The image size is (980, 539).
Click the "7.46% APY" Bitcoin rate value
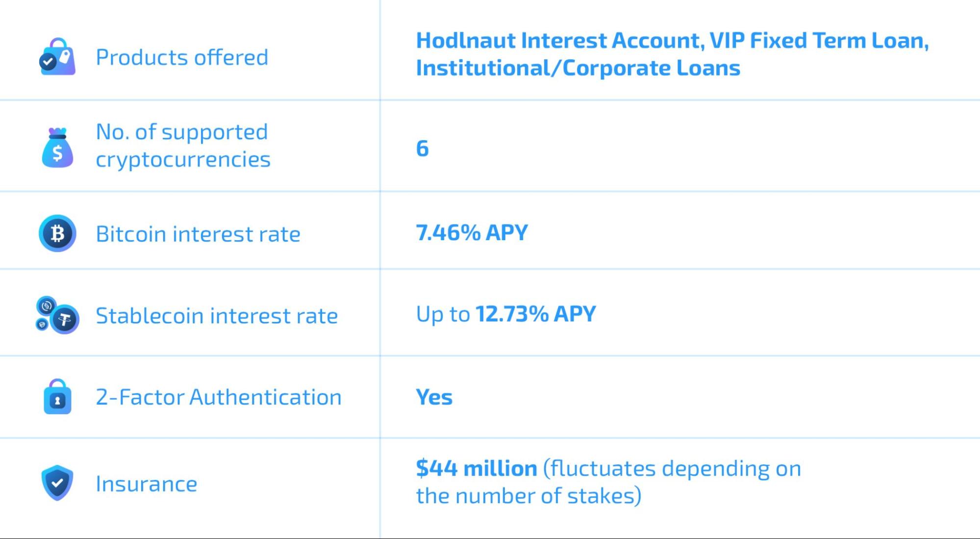[472, 232]
